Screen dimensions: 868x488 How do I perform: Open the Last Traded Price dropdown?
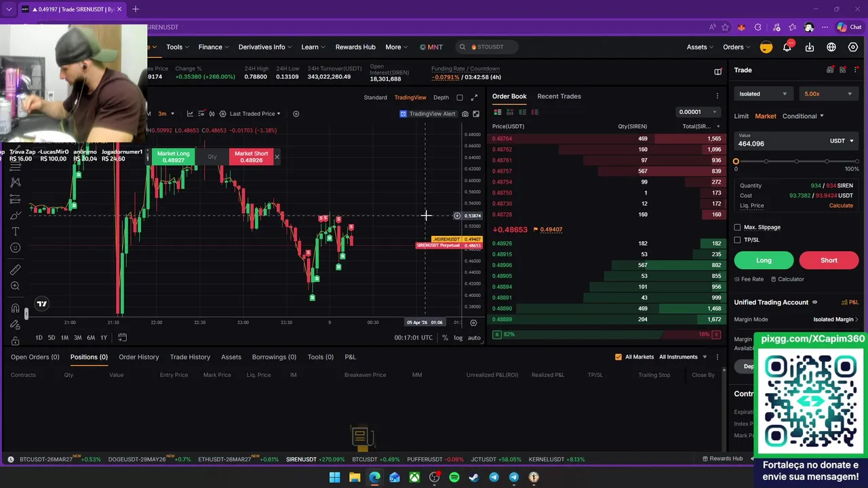[x=255, y=114]
